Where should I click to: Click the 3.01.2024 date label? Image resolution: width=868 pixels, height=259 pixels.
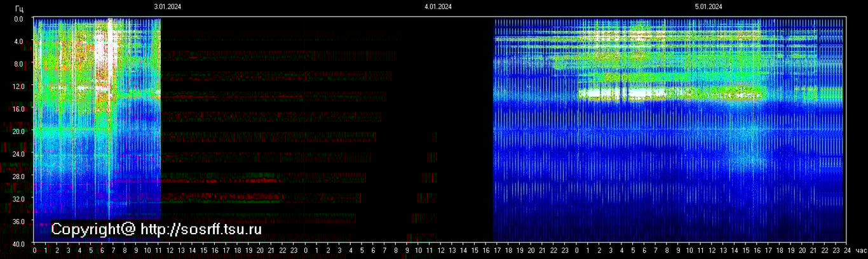[x=167, y=7]
